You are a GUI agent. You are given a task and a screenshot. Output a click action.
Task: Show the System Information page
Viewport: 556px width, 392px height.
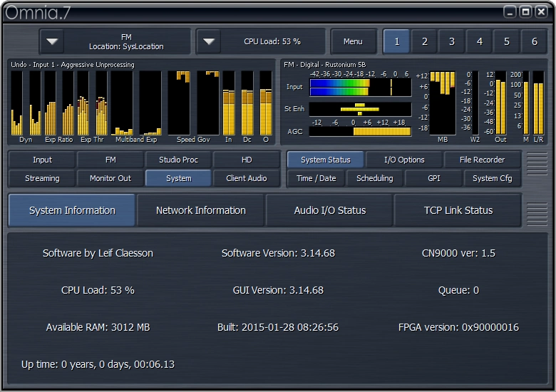(72, 210)
